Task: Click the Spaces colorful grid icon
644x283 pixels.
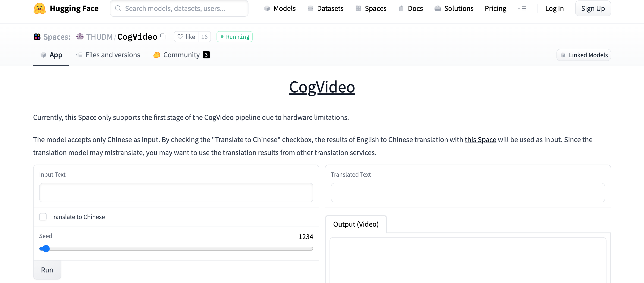Action: [37, 37]
